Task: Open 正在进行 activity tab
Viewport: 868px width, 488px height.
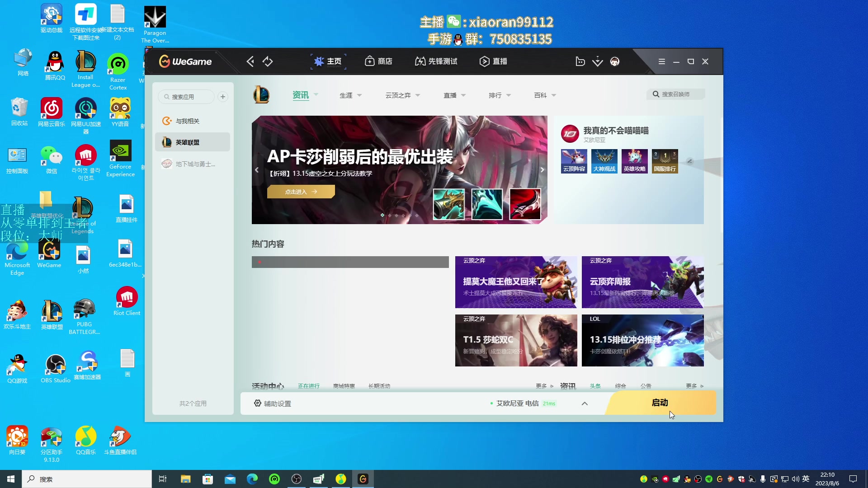Action: (309, 386)
